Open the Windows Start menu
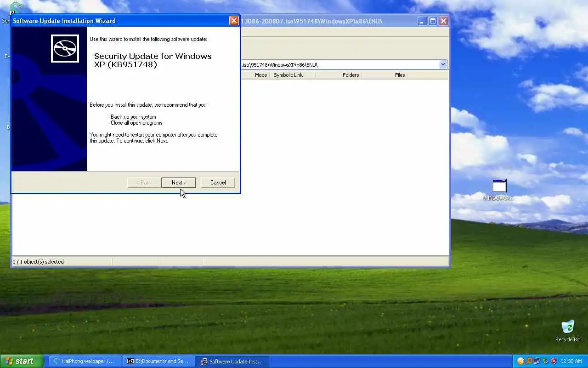This screenshot has height=368, width=588. pos(22,361)
